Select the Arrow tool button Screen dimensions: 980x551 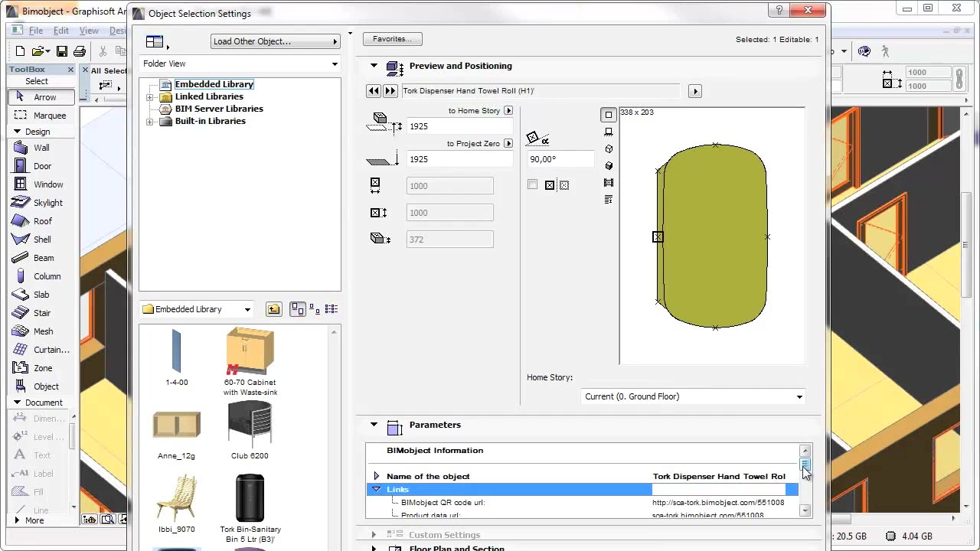click(42, 97)
